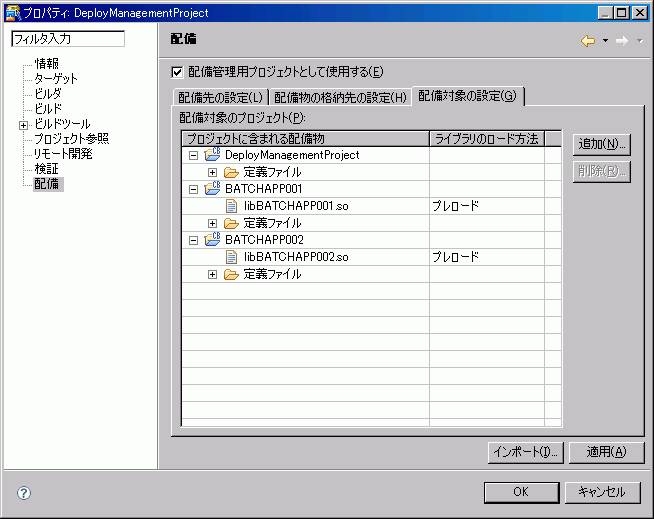Click the プロジェクトに含まれる配備物 column header

[x=306, y=139]
